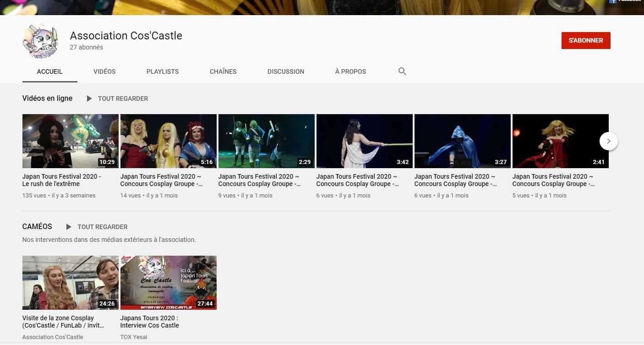Open the PLAYLISTS tab
644x345 pixels.
point(163,71)
